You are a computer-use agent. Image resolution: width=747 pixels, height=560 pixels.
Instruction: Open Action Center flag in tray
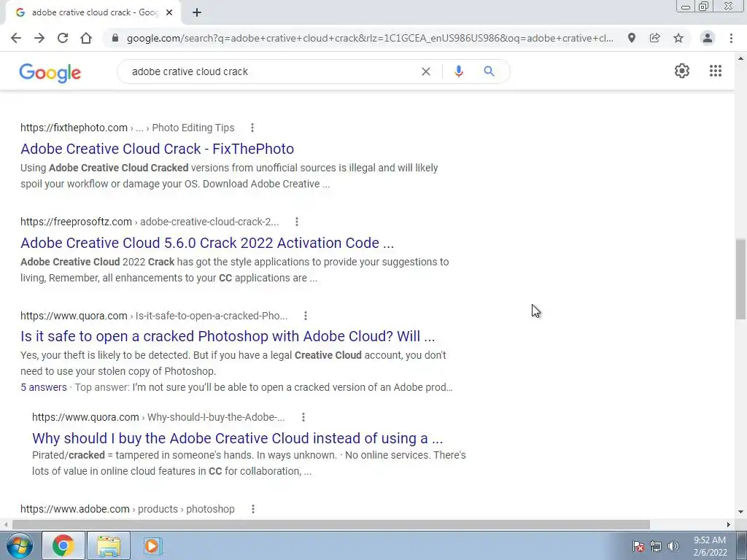pyautogui.click(x=638, y=546)
